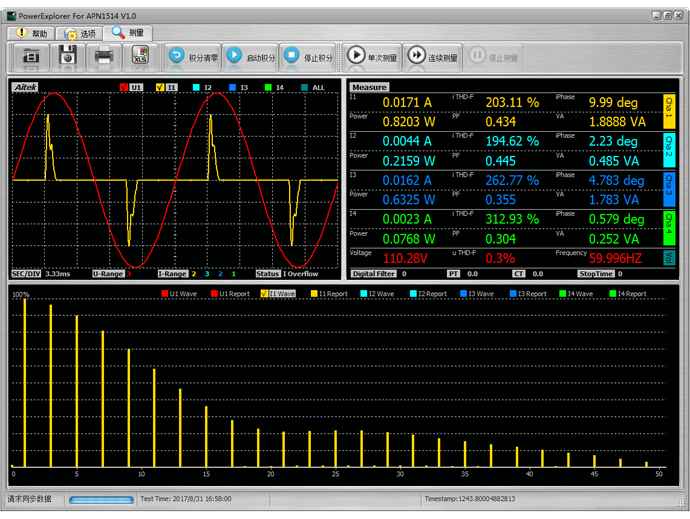Click the Vol side tab
This screenshot has height=519, width=690.
point(670,257)
